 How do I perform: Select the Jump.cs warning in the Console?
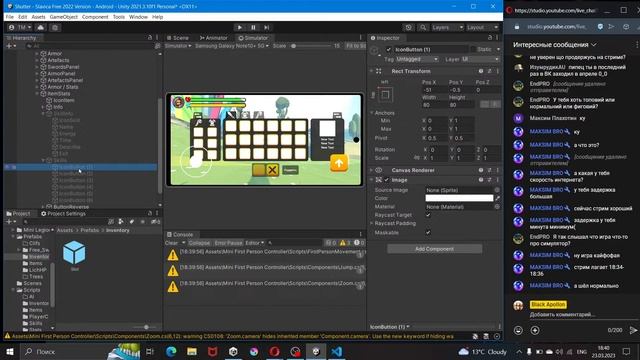coord(266,271)
